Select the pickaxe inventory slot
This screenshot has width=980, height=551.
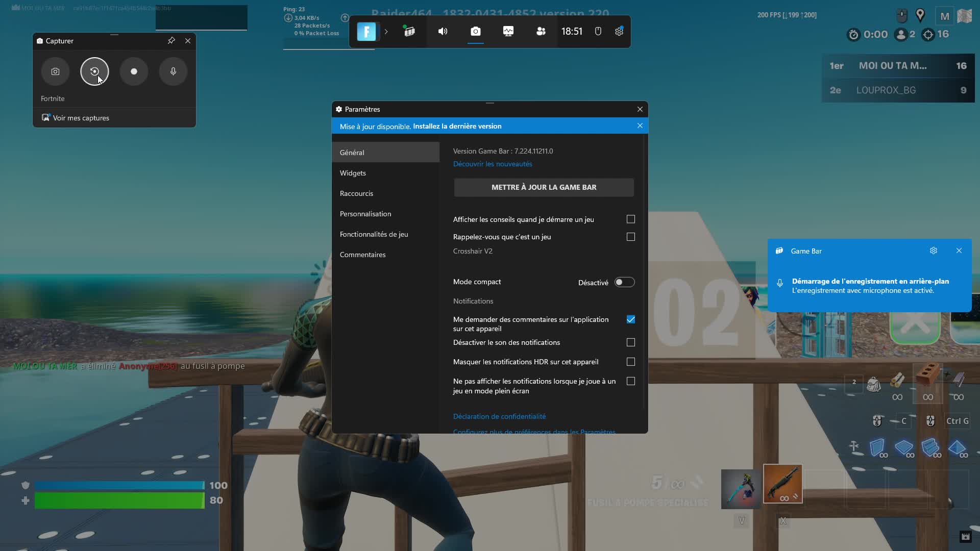point(741,489)
